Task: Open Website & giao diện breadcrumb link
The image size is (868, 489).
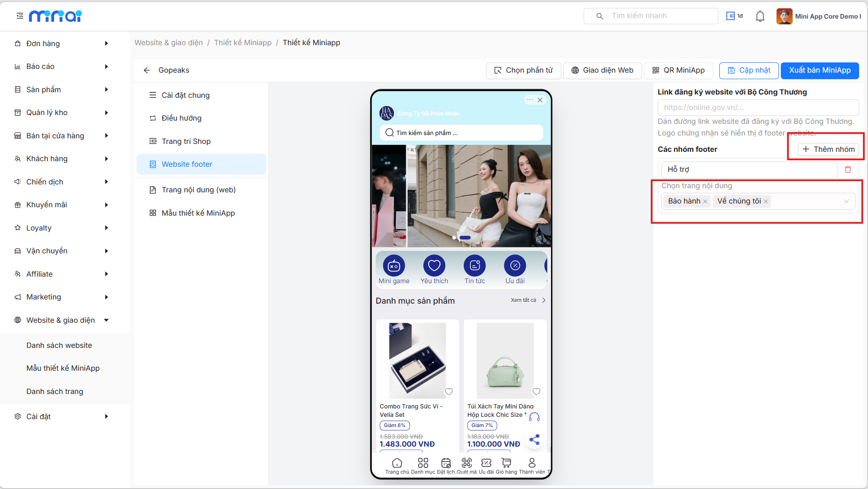Action: click(x=169, y=43)
